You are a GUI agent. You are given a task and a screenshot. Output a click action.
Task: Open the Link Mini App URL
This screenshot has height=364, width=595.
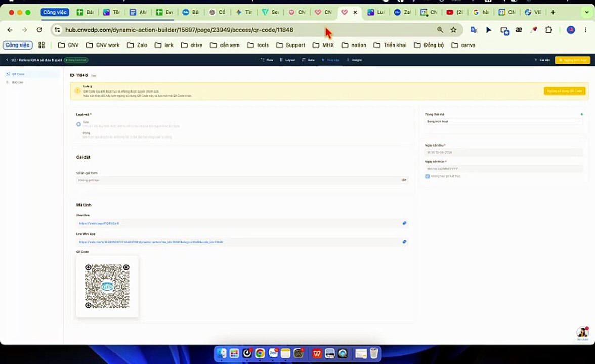pyautogui.click(x=151, y=242)
